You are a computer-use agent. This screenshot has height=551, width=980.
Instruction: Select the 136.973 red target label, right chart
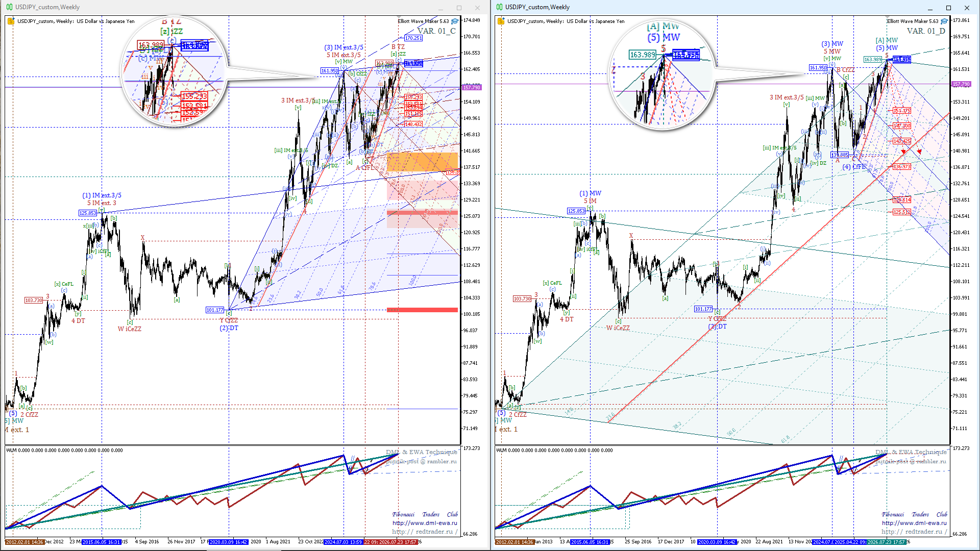coord(902,167)
